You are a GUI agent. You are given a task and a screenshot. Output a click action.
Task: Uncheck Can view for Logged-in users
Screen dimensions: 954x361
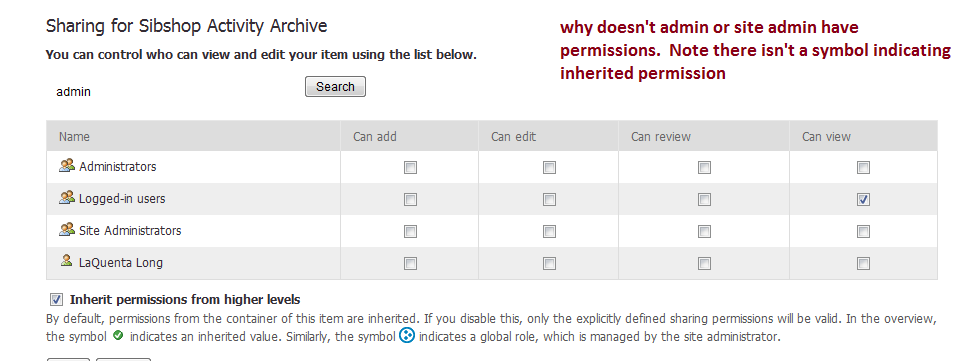coord(863,200)
